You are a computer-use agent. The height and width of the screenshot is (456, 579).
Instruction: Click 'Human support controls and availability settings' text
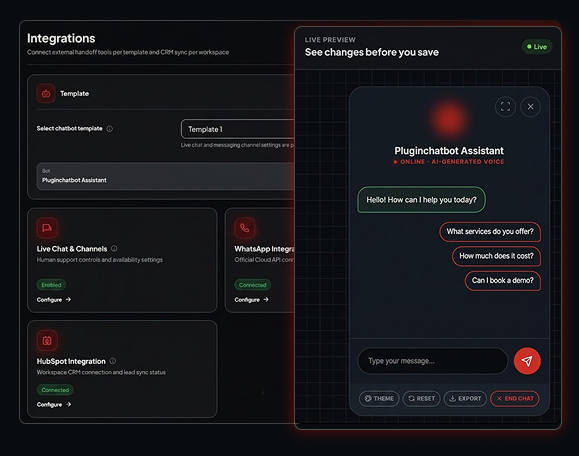point(100,260)
